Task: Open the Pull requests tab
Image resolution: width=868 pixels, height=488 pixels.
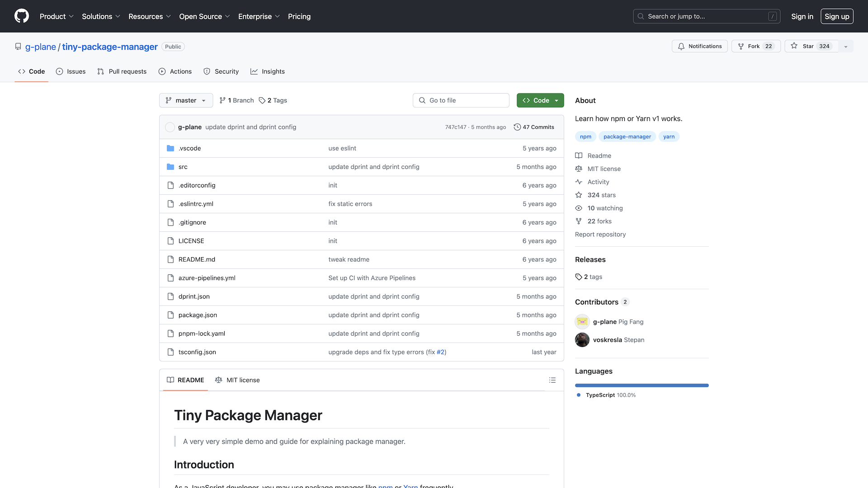Action: [x=122, y=71]
